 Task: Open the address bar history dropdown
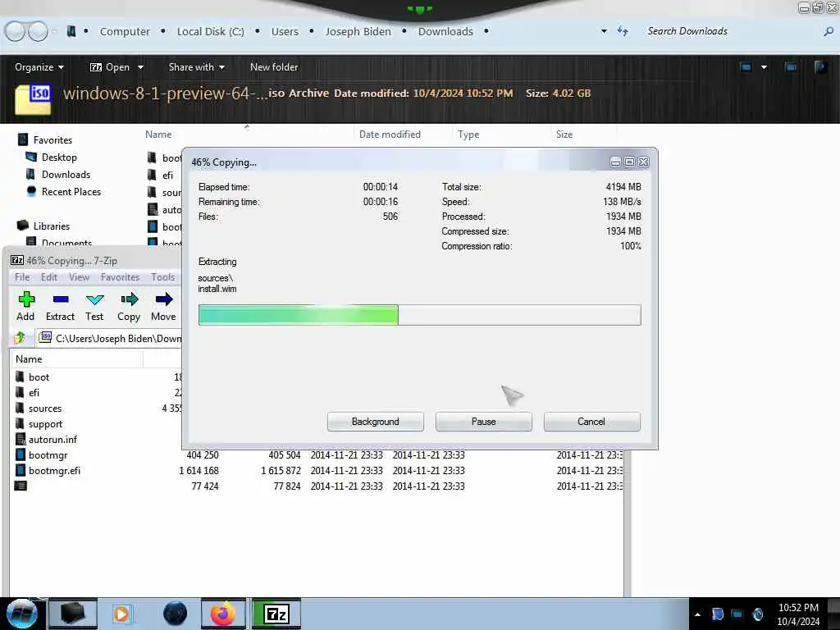[x=604, y=31]
